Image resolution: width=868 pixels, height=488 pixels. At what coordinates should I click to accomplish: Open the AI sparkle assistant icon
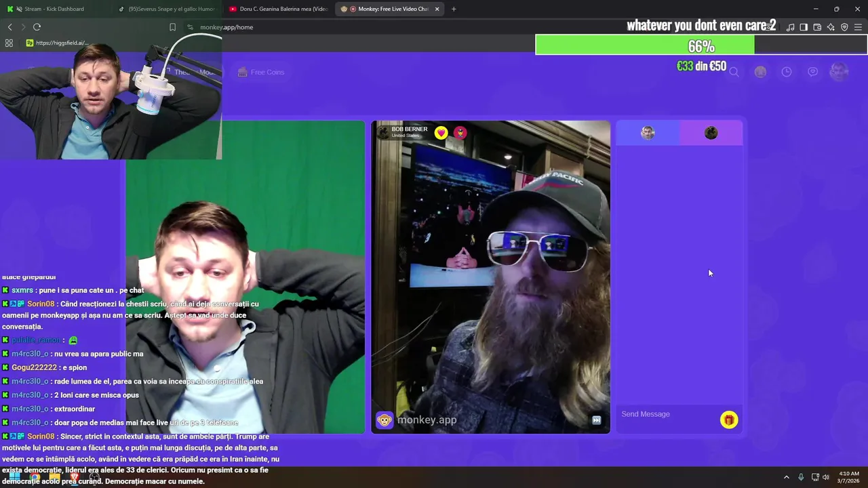[831, 27]
